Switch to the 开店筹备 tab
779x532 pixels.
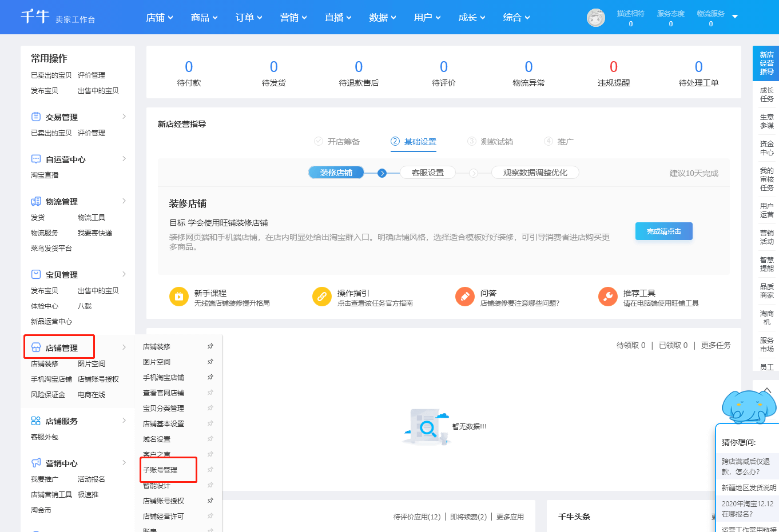coord(337,142)
